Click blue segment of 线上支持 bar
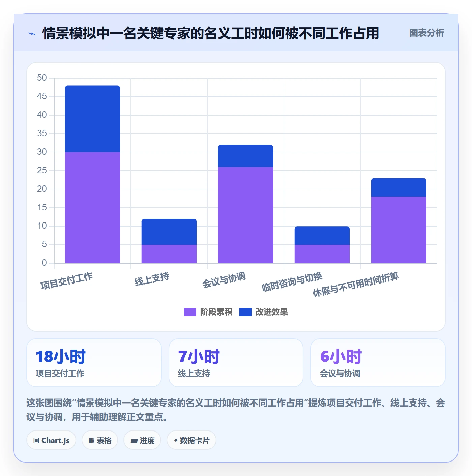 tap(169, 232)
